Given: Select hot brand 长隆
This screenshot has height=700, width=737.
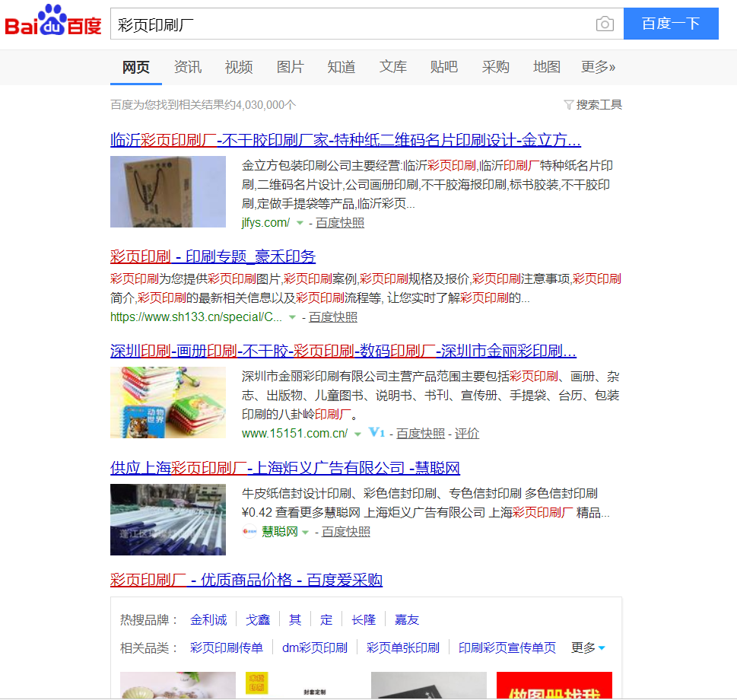Looking at the screenshot, I should [x=364, y=620].
